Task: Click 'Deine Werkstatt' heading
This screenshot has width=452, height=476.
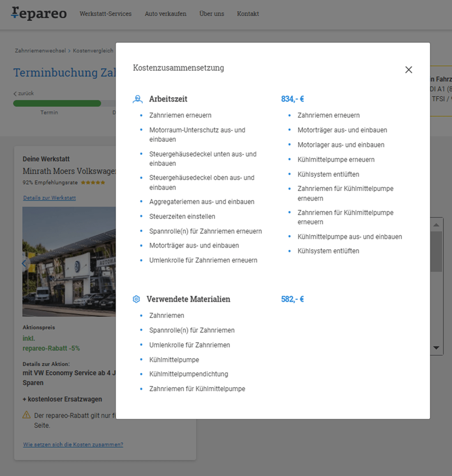Action: 46,159
